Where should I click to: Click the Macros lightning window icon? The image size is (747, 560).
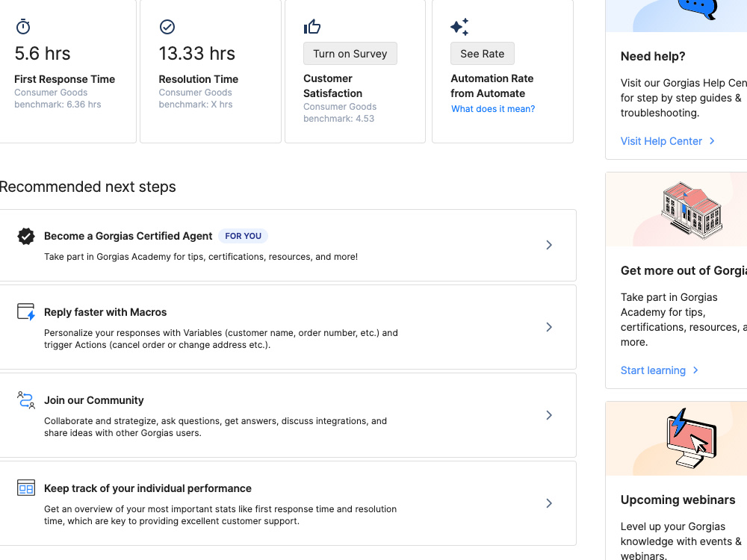coord(26,312)
